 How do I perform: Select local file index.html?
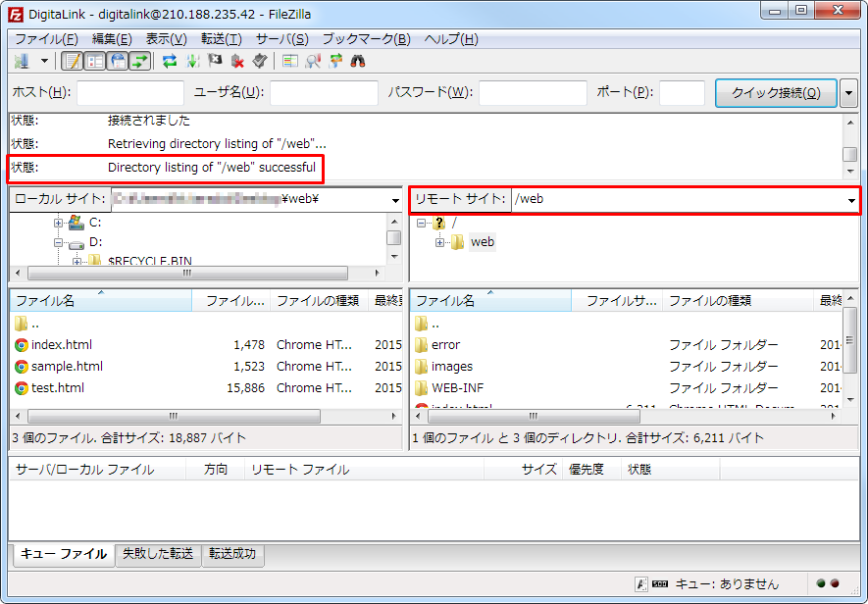point(62,345)
